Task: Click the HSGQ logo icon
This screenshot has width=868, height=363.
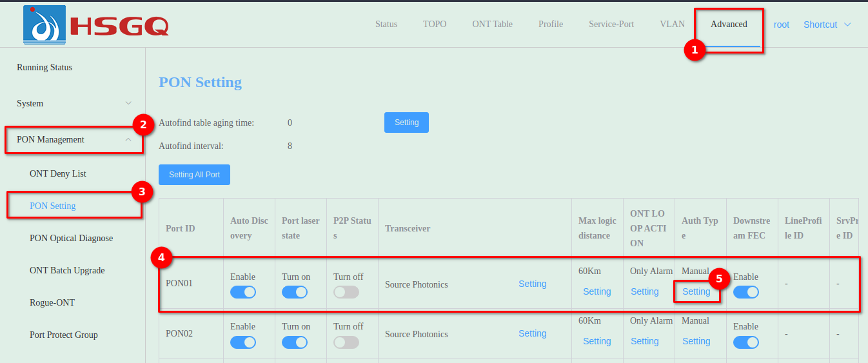Action: [44, 25]
